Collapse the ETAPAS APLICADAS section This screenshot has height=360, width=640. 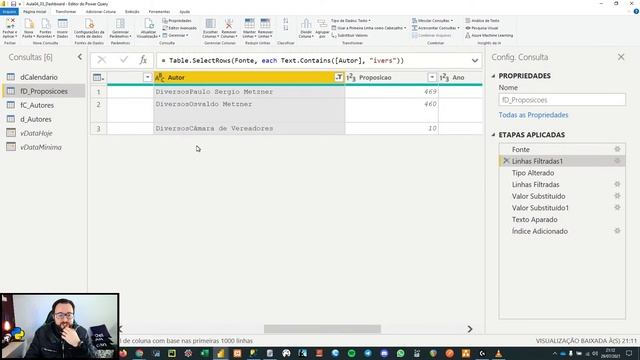tap(493, 135)
